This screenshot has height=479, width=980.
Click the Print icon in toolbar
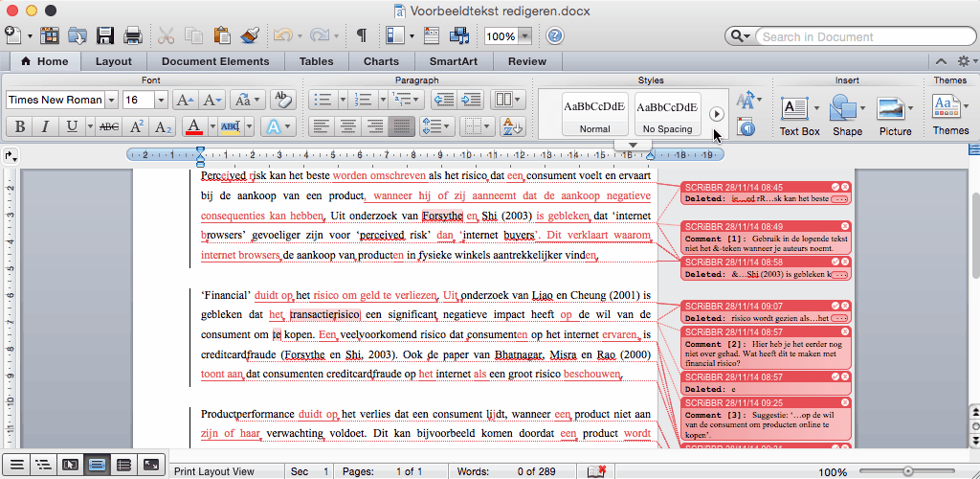[x=132, y=36]
